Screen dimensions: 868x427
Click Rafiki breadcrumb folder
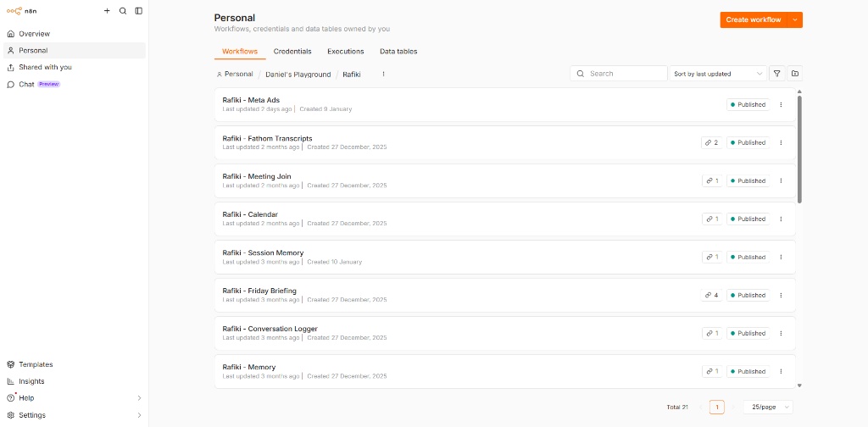(352, 74)
